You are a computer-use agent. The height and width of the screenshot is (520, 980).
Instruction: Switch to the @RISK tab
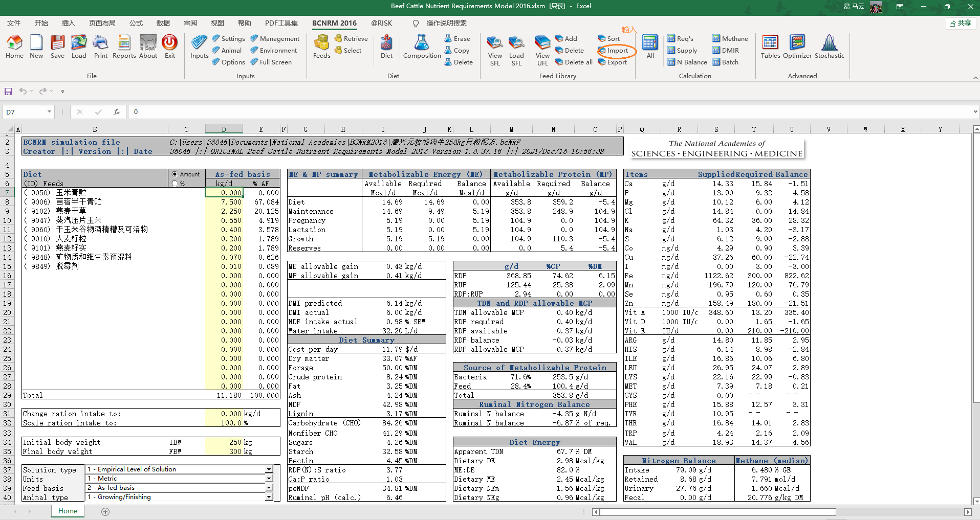[x=382, y=23]
